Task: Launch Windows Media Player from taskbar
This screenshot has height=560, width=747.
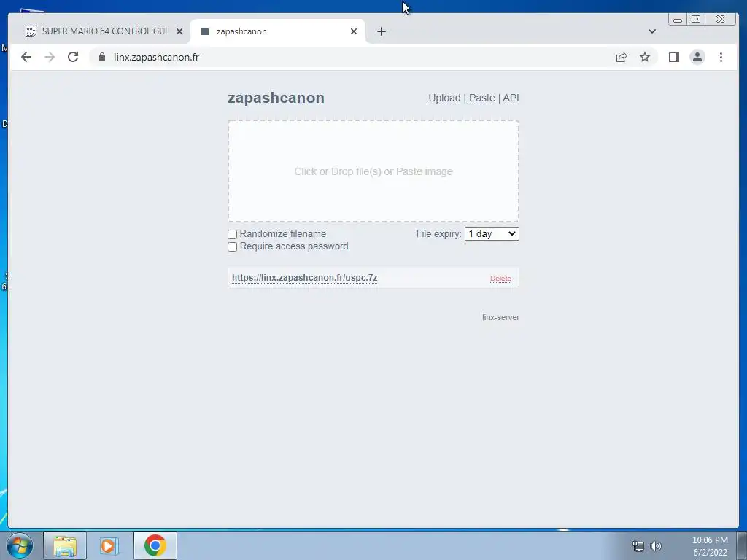Action: coord(109,545)
